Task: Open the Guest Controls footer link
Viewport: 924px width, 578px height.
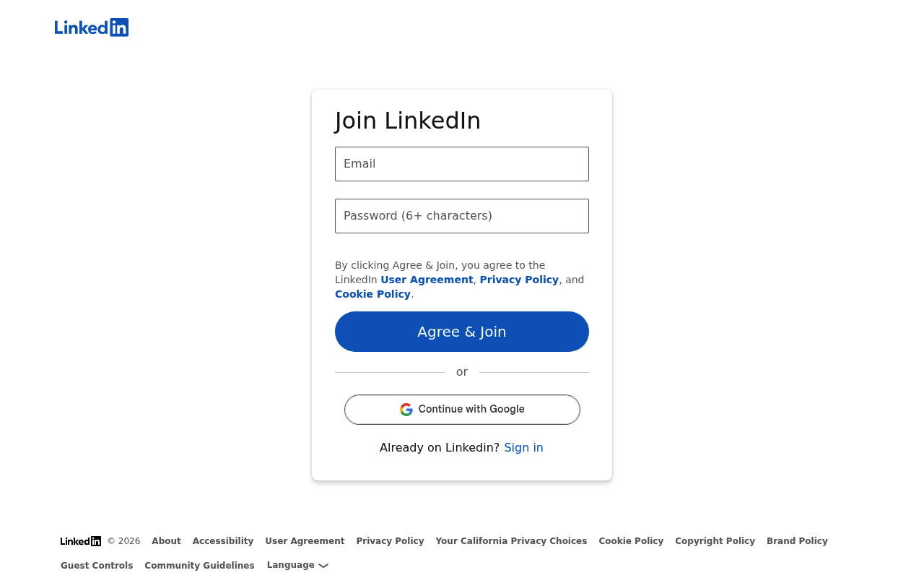Action: coord(97,566)
